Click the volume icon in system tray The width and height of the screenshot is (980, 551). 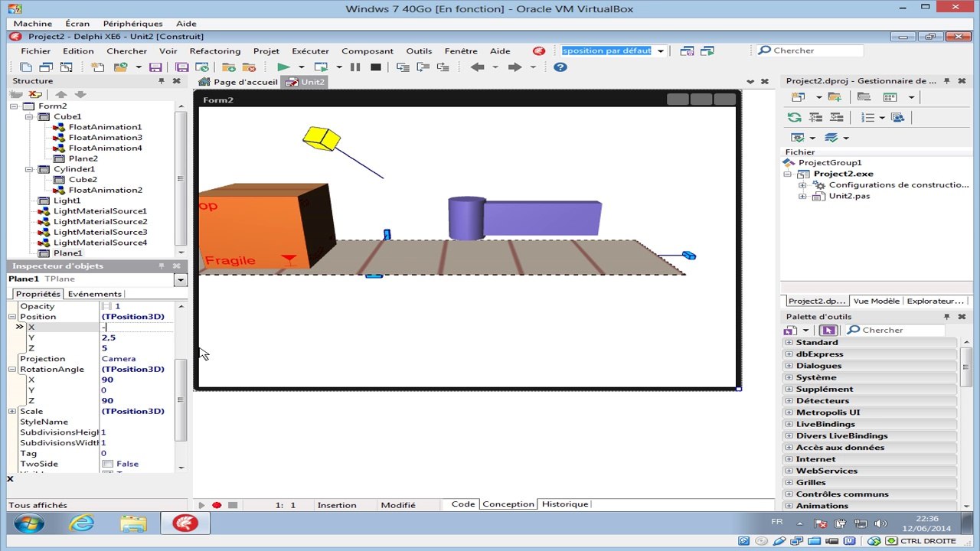point(880,524)
